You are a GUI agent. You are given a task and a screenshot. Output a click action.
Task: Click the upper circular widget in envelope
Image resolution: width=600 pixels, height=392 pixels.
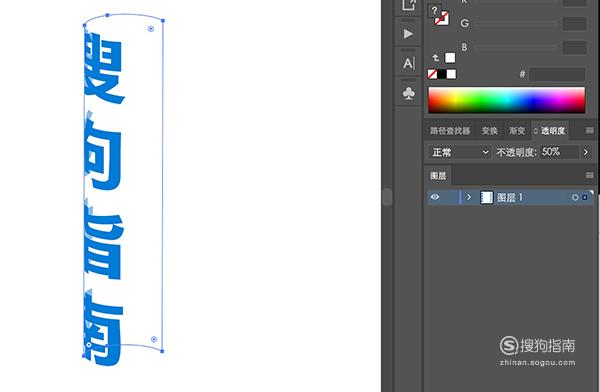(151, 29)
